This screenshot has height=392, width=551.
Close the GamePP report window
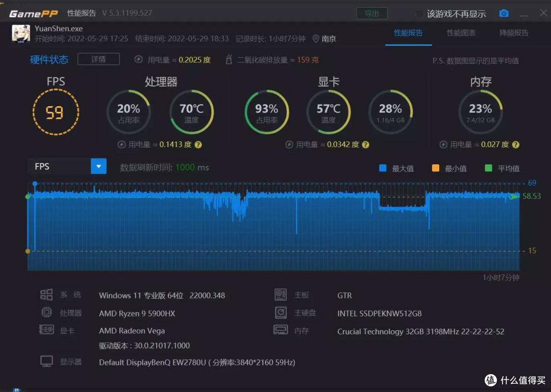tap(543, 13)
